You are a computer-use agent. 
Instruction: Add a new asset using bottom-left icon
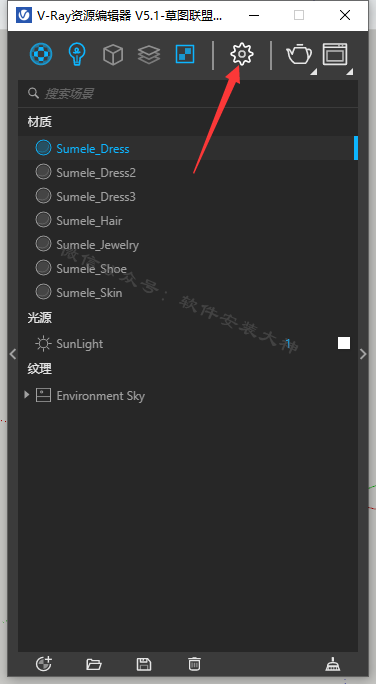click(44, 664)
